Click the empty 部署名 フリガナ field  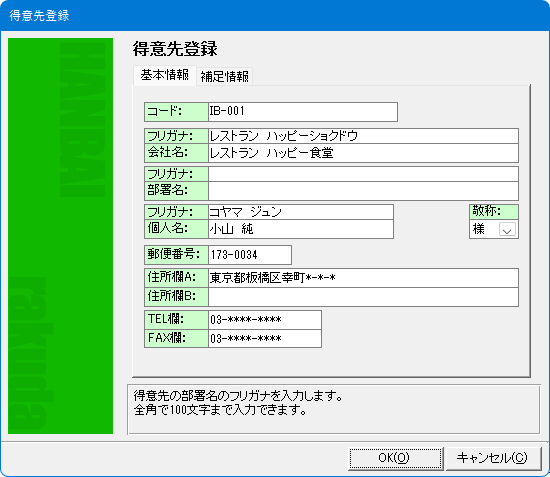tap(363, 174)
